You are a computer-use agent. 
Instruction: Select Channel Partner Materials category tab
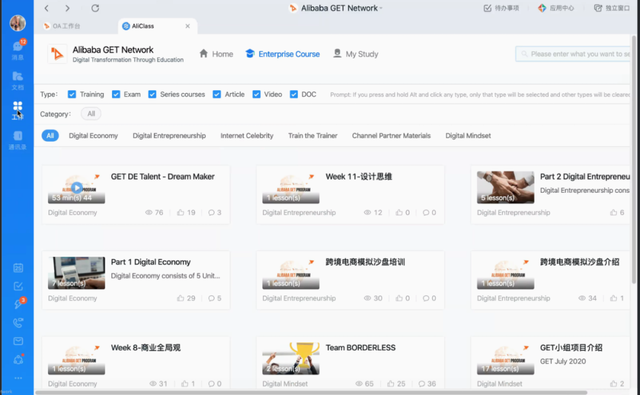click(391, 135)
